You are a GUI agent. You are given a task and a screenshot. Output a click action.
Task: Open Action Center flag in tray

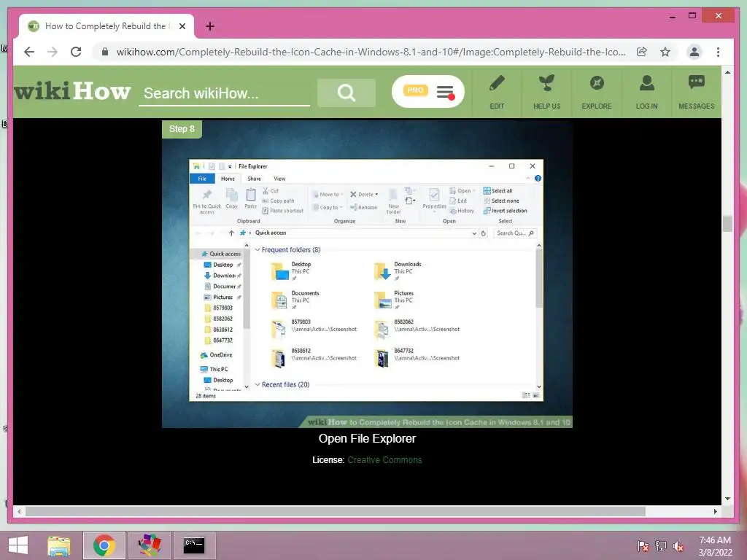point(643,546)
